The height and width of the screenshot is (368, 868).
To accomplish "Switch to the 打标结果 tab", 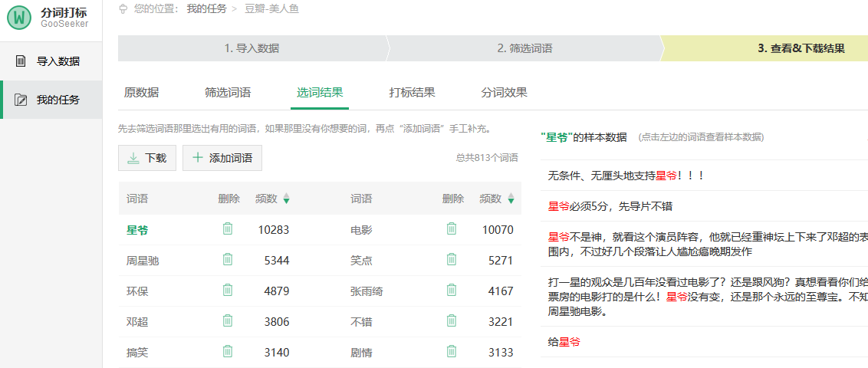I will point(412,93).
